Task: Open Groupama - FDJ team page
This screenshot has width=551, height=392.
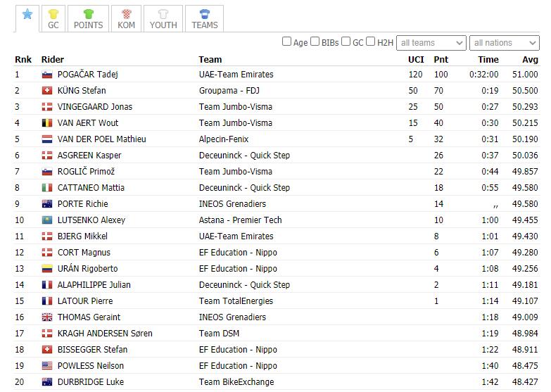Action: click(229, 91)
